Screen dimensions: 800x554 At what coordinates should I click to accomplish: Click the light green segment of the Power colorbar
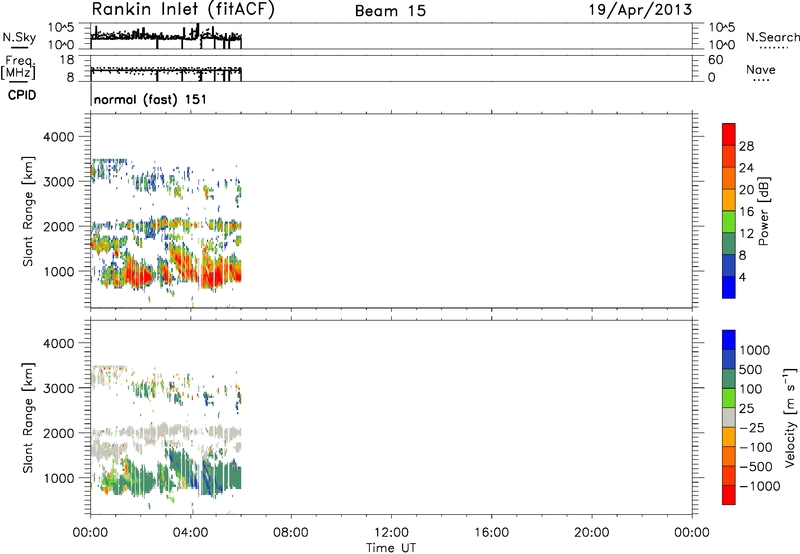pos(729,221)
